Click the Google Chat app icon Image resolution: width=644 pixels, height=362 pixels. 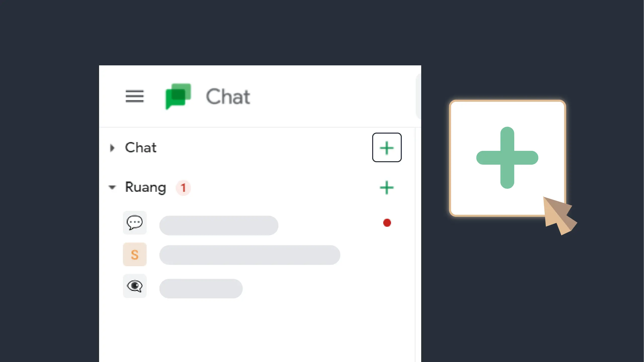(x=178, y=96)
